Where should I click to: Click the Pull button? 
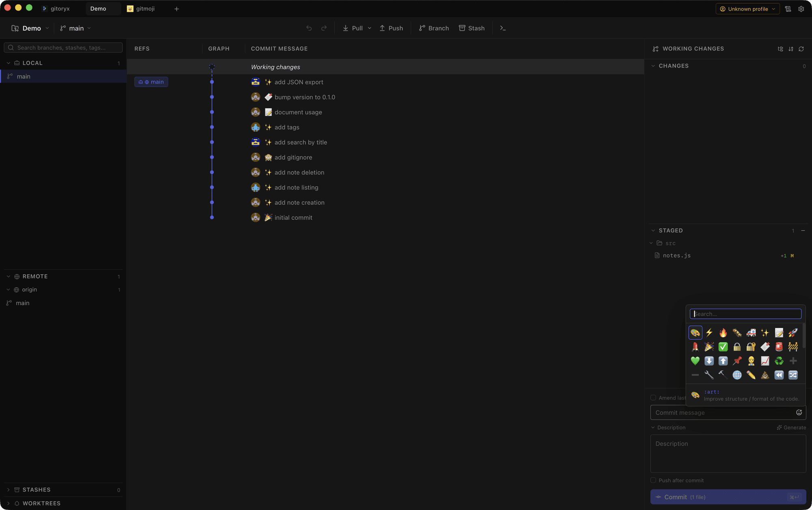pos(352,28)
